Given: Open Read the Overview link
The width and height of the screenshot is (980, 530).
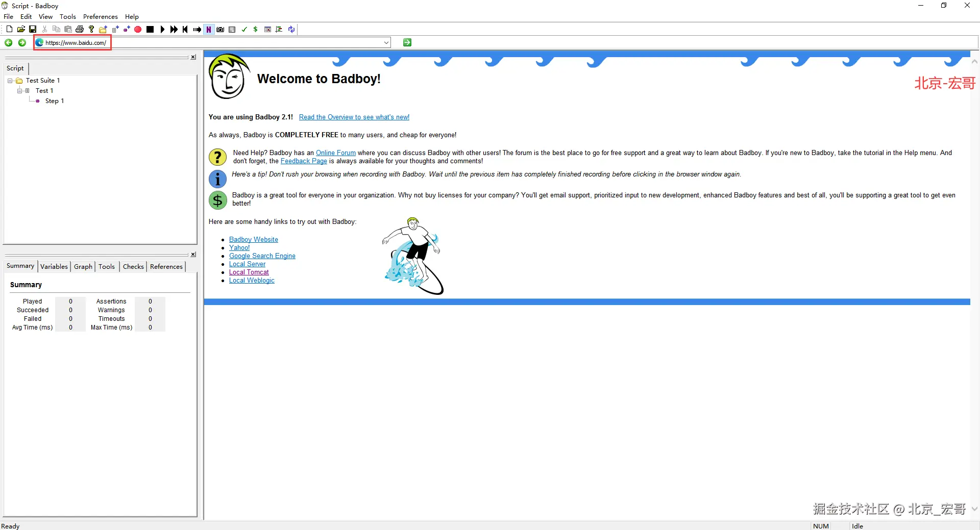Looking at the screenshot, I should [354, 117].
